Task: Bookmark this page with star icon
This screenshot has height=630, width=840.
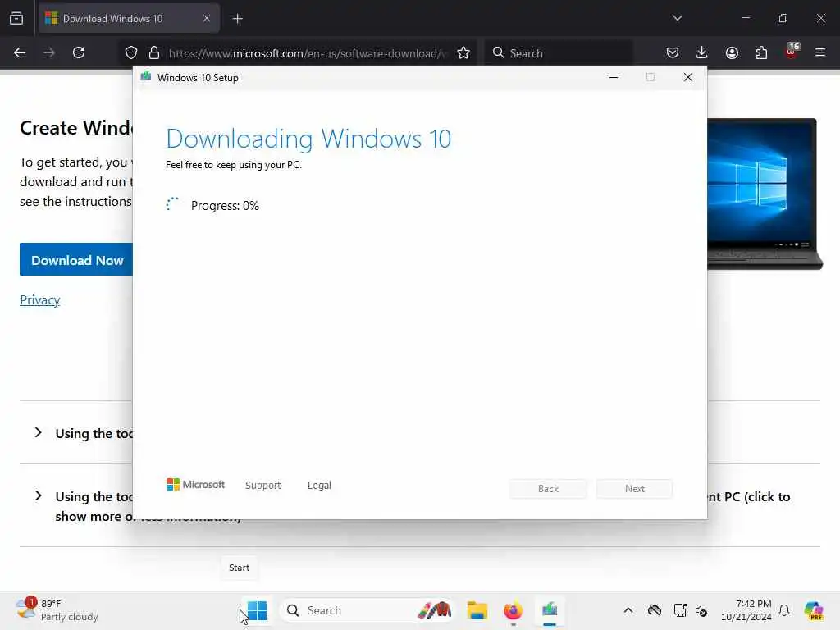Action: [463, 52]
